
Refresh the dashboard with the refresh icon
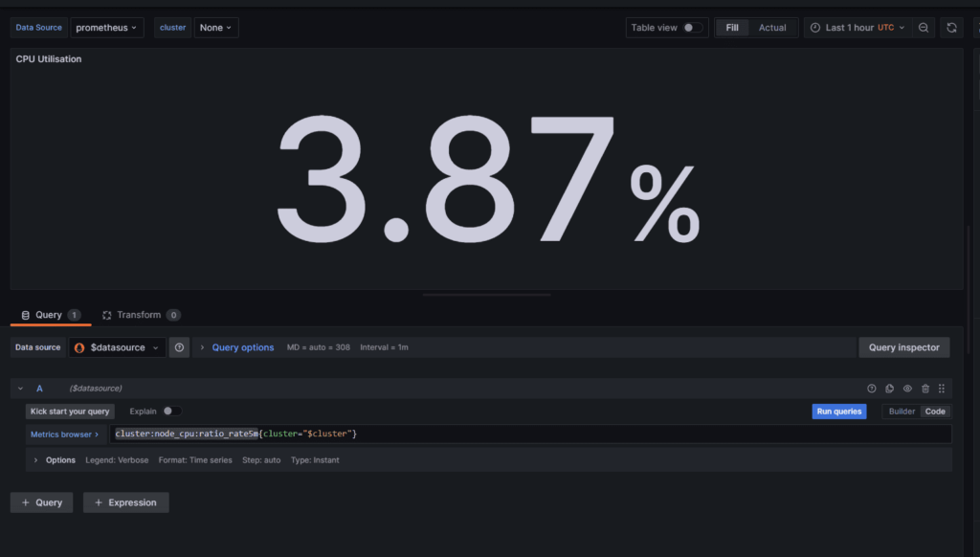pos(951,28)
